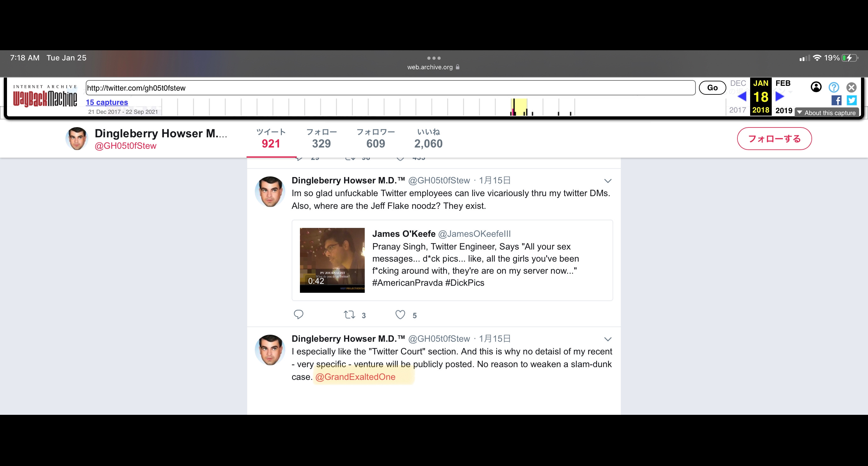Select DEC month in capture calendar
868x466 pixels.
pyautogui.click(x=738, y=83)
